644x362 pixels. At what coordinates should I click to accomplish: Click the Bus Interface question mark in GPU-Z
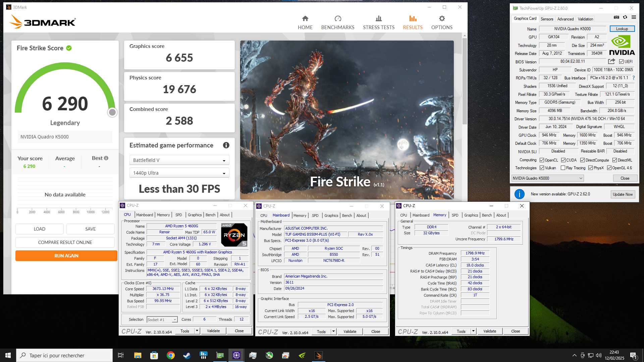pyautogui.click(x=634, y=78)
